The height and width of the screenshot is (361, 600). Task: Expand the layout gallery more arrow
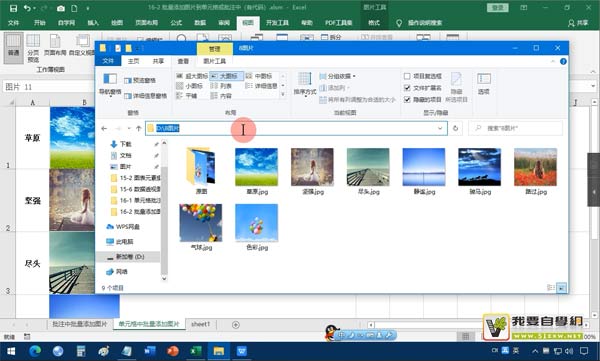click(283, 95)
